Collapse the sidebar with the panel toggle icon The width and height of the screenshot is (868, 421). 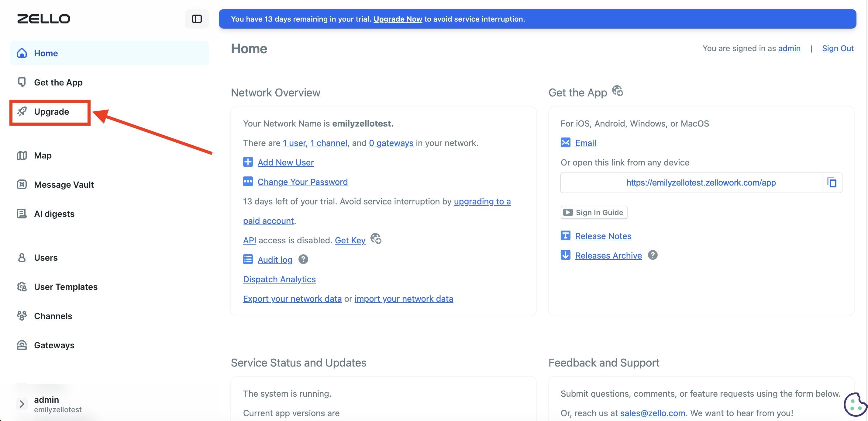coord(197,19)
